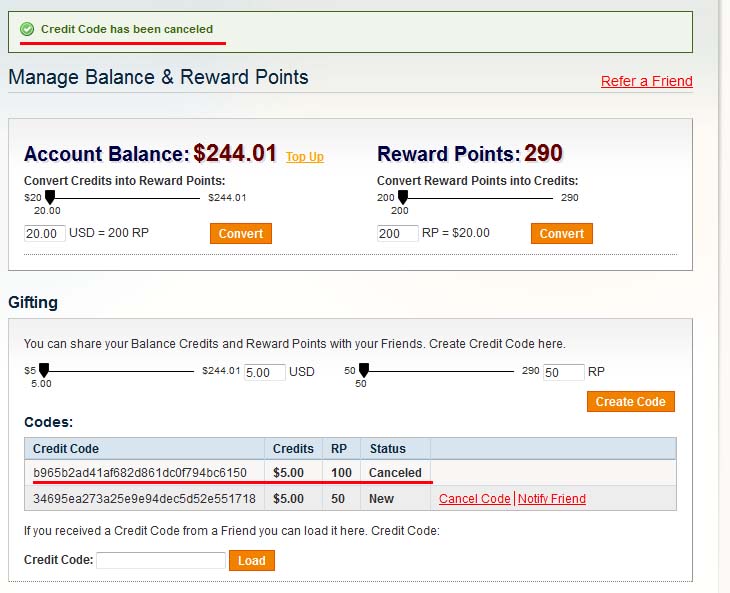Click the credits-to-points conversion slider handle
Image resolution: width=730 pixels, height=593 pixels.
tap(49, 197)
